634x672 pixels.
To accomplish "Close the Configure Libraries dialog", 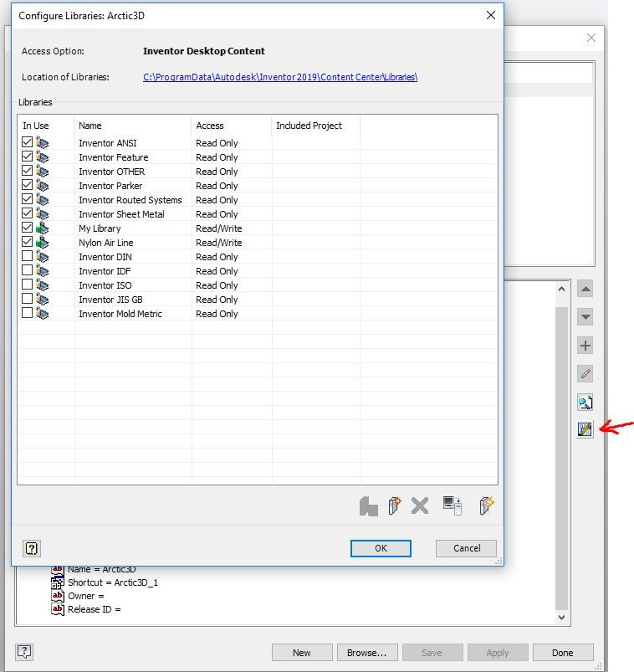I will pyautogui.click(x=491, y=15).
